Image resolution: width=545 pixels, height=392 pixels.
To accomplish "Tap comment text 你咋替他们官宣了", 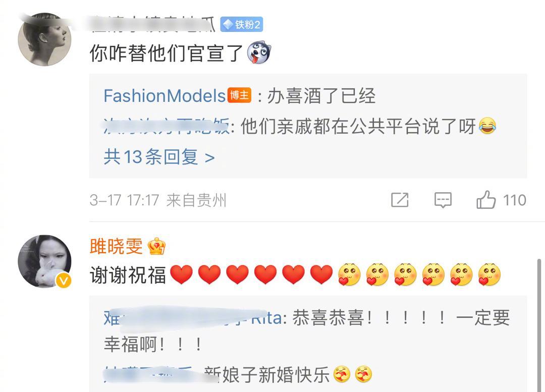I will (x=166, y=53).
